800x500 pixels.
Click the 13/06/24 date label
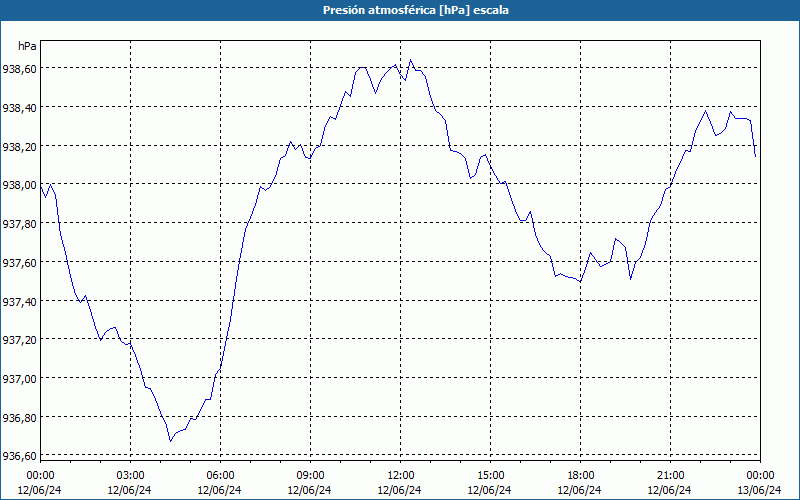pos(758,490)
